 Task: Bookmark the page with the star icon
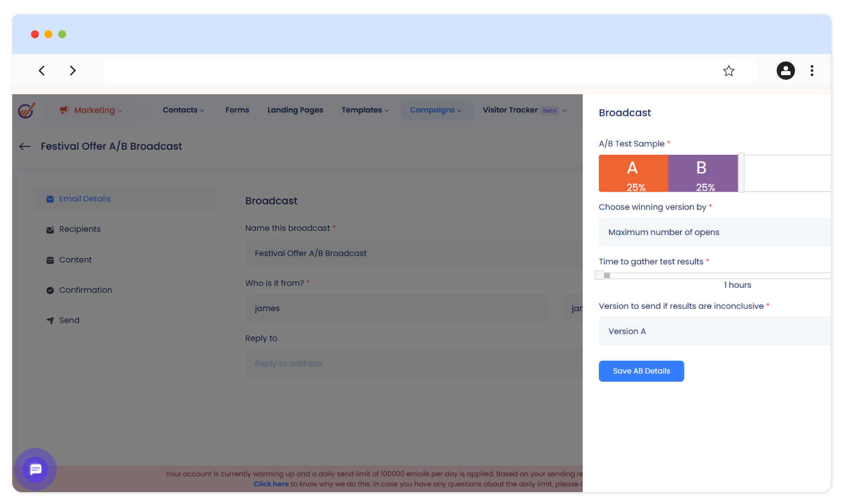[729, 71]
